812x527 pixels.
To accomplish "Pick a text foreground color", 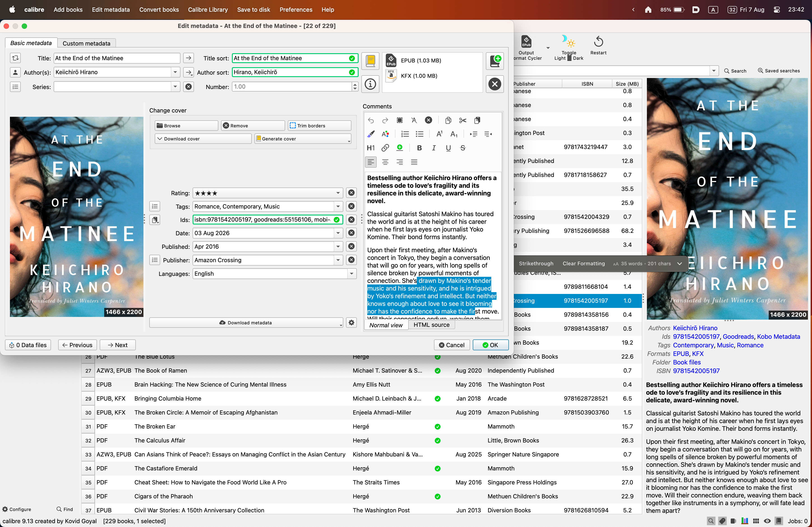I will click(385, 134).
